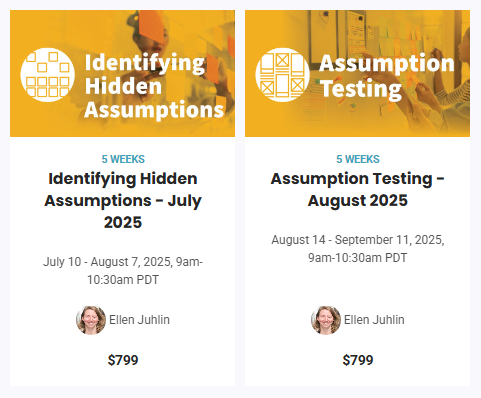The image size is (481, 398).
Task: Click Ellen Juhlin's avatar on the August course card
Action: point(326,320)
